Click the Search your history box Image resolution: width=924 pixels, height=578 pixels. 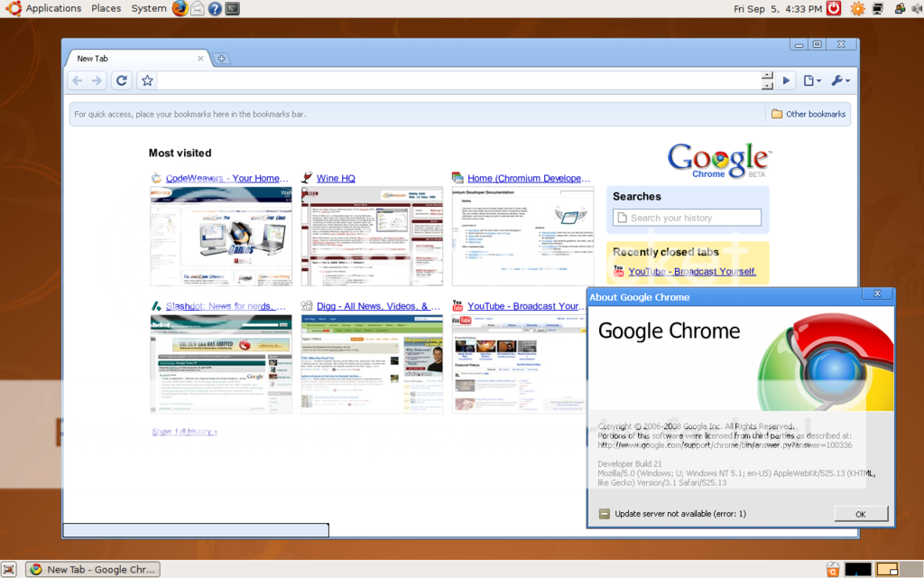687,218
